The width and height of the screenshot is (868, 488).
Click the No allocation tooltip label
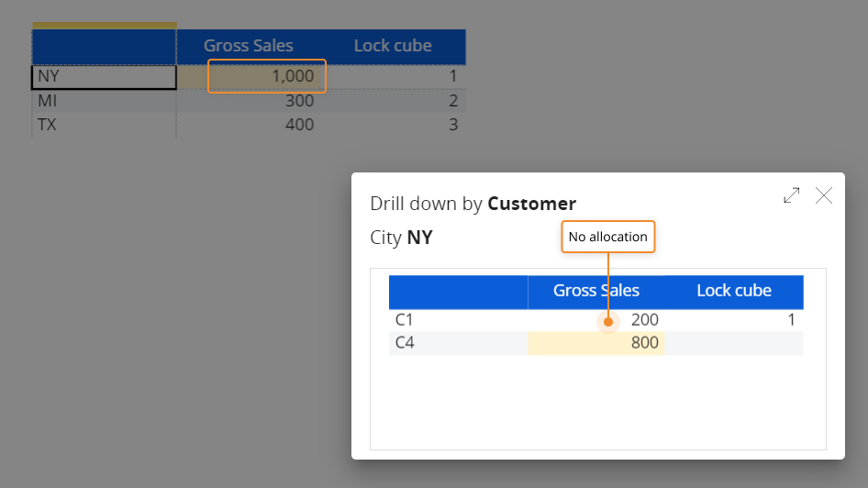tap(607, 237)
